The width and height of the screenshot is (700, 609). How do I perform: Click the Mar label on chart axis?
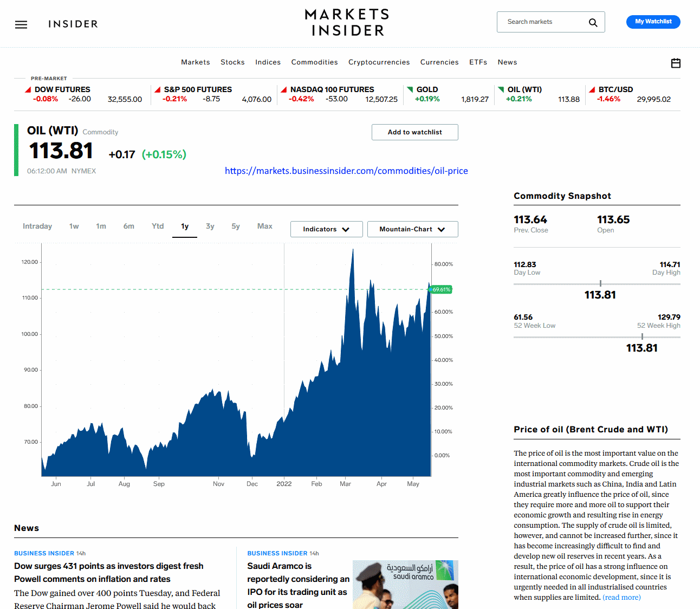click(x=345, y=484)
